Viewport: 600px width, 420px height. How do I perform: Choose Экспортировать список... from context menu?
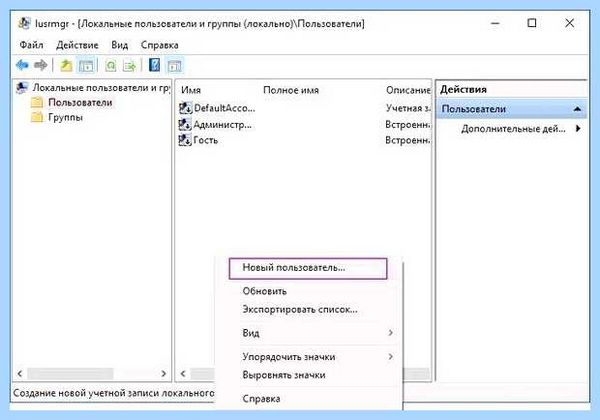300,309
